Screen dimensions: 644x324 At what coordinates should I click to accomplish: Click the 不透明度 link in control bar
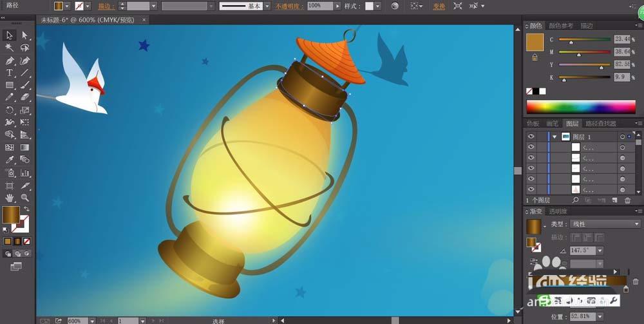[x=290, y=6]
